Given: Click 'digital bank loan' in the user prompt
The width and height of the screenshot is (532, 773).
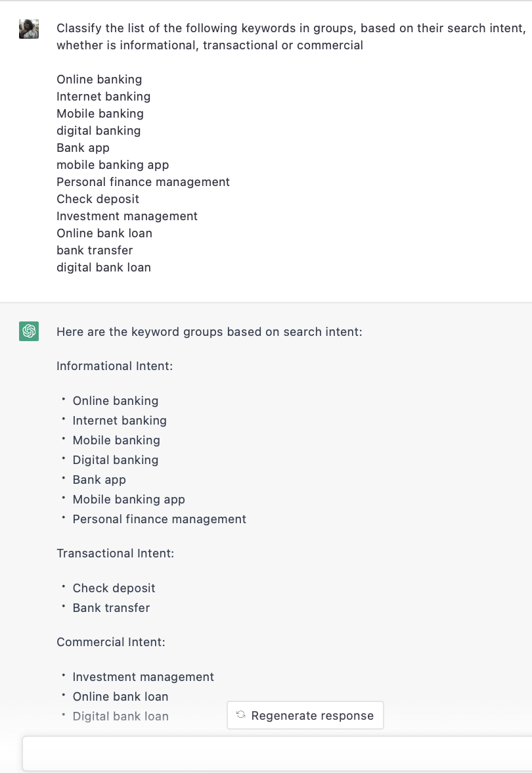Looking at the screenshot, I should [x=103, y=268].
